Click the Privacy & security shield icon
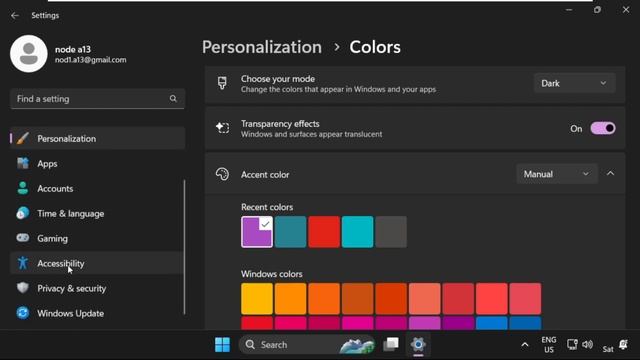The height and width of the screenshot is (360, 640). tap(23, 288)
